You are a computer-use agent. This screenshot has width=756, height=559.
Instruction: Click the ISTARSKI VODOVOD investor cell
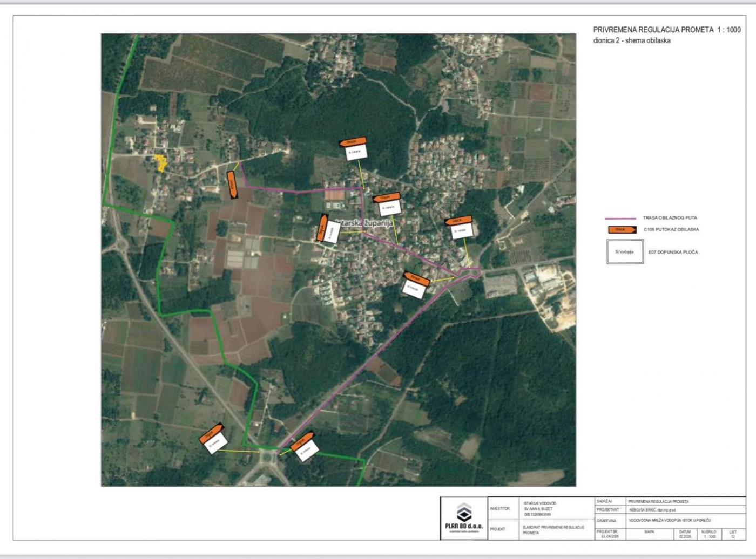(x=540, y=509)
